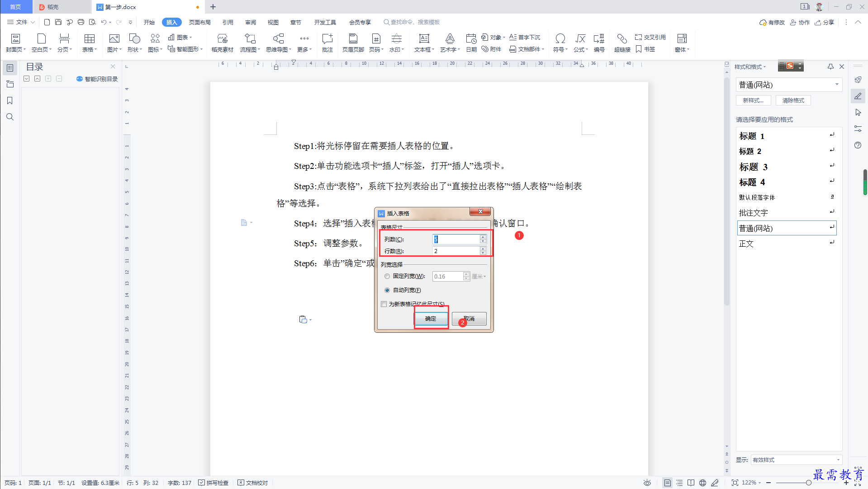Open the WordArt (艺术字) tool
Viewport: 868px width, 489px height.
click(450, 43)
